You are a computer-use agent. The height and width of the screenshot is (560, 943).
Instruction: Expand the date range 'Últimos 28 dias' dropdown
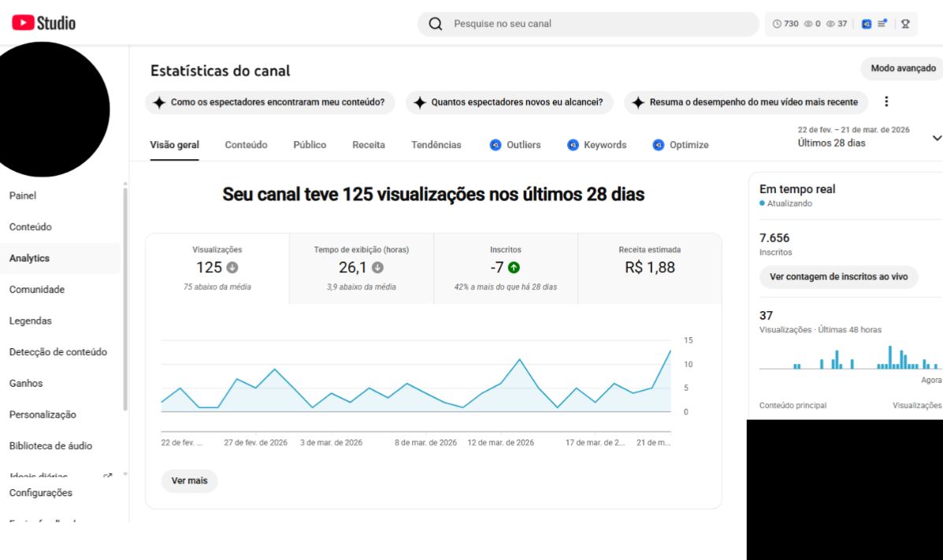[x=869, y=137]
